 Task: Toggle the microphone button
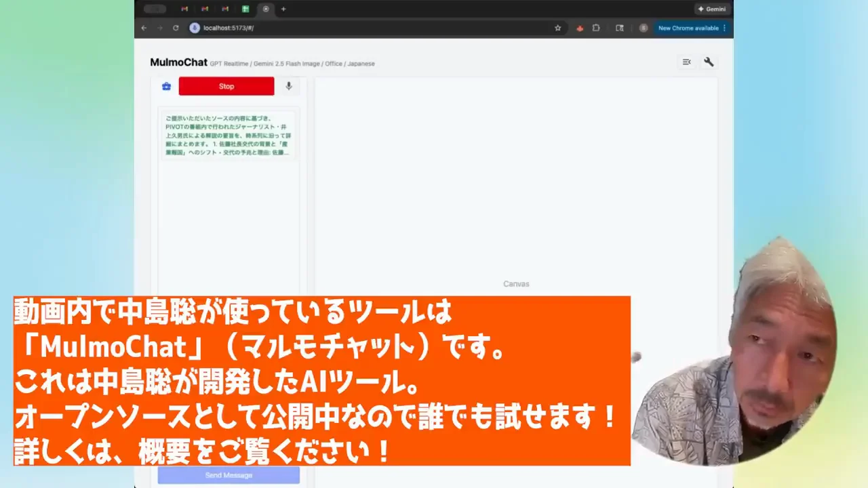(x=289, y=86)
